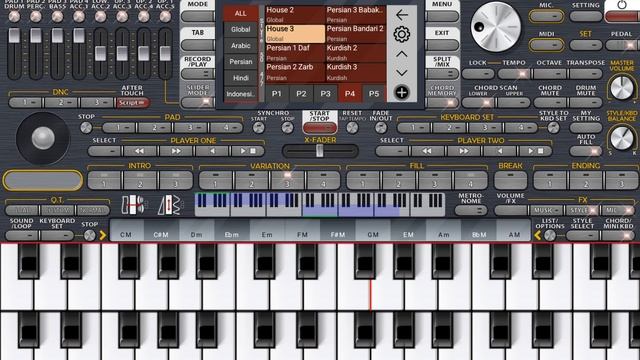Click the Am chord pad
Screen dimensions: 640x360
[x=444, y=231]
